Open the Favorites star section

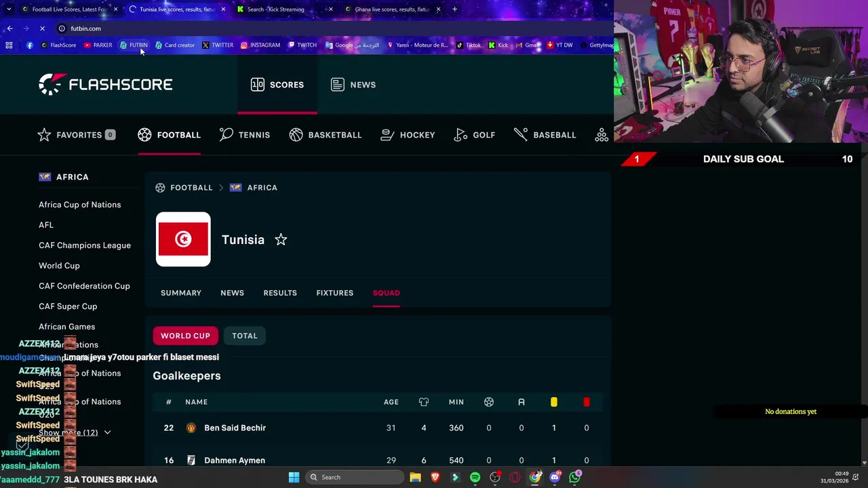click(76, 135)
